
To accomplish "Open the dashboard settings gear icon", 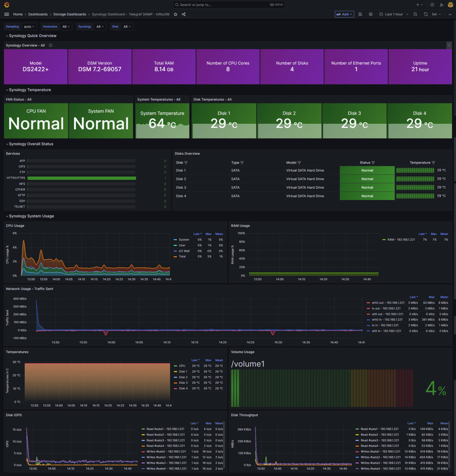I will (371, 14).
